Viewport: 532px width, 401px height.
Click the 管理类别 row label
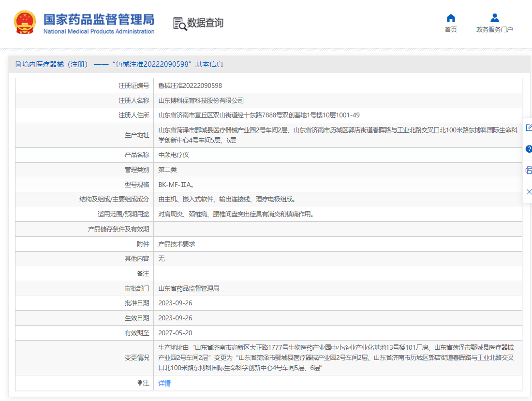coord(137,170)
